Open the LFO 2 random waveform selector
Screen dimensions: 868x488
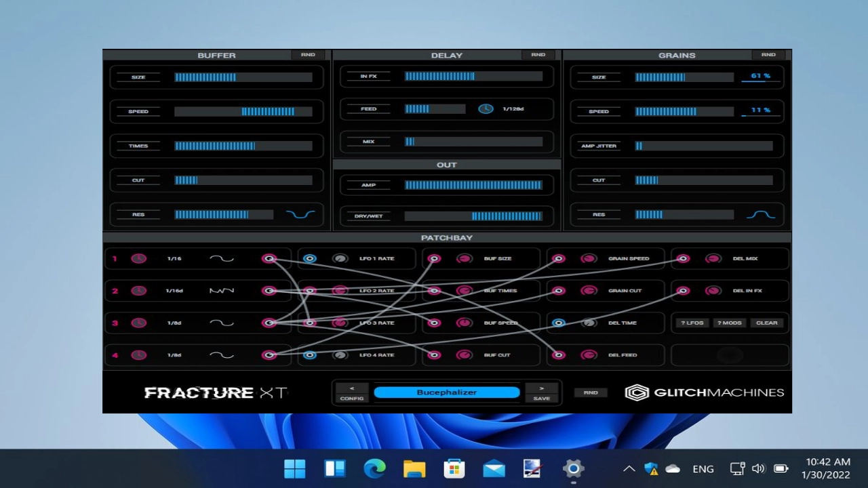[x=222, y=291]
